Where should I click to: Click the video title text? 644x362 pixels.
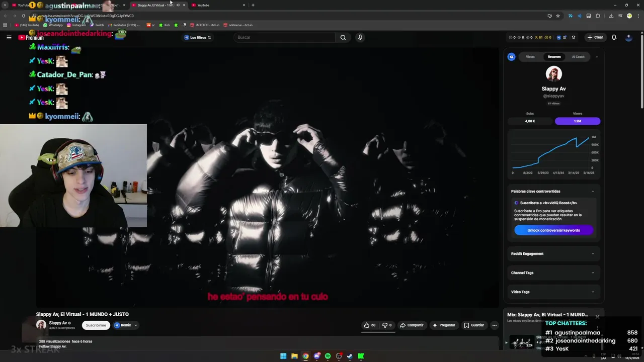[x=82, y=314]
